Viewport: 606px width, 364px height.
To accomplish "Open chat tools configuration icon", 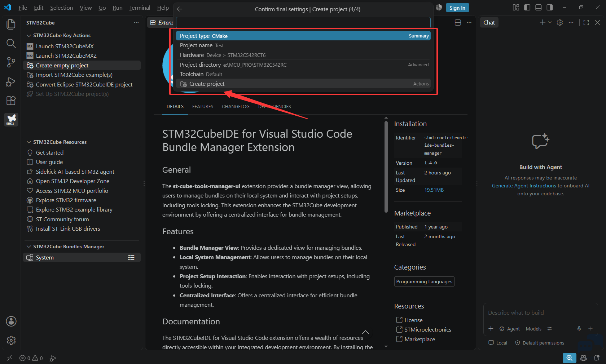I will 550,329.
